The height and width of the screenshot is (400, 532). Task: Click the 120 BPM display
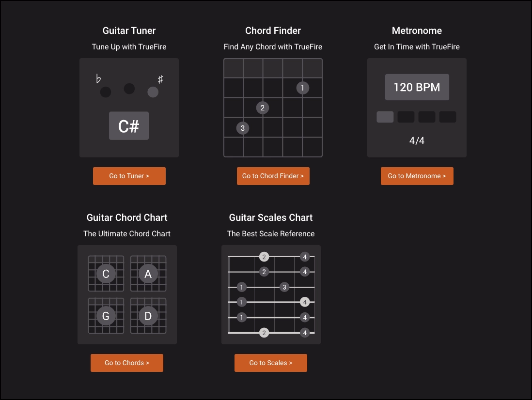[x=417, y=87]
